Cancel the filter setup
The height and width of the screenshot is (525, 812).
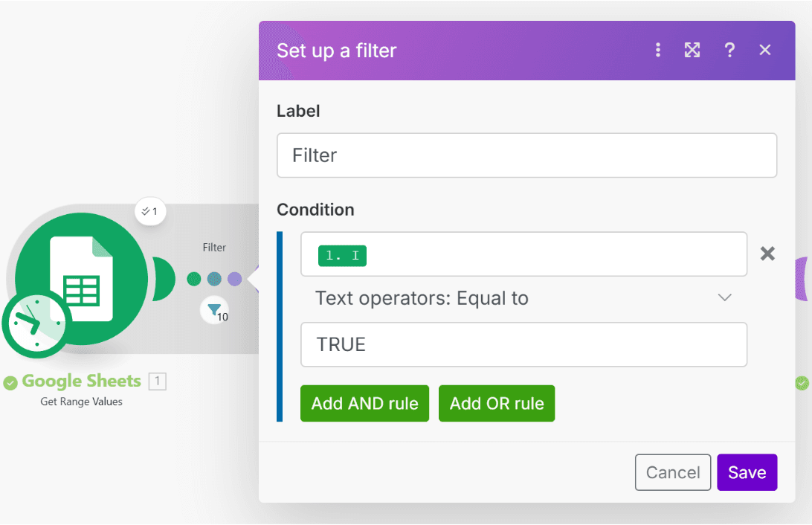(x=672, y=472)
